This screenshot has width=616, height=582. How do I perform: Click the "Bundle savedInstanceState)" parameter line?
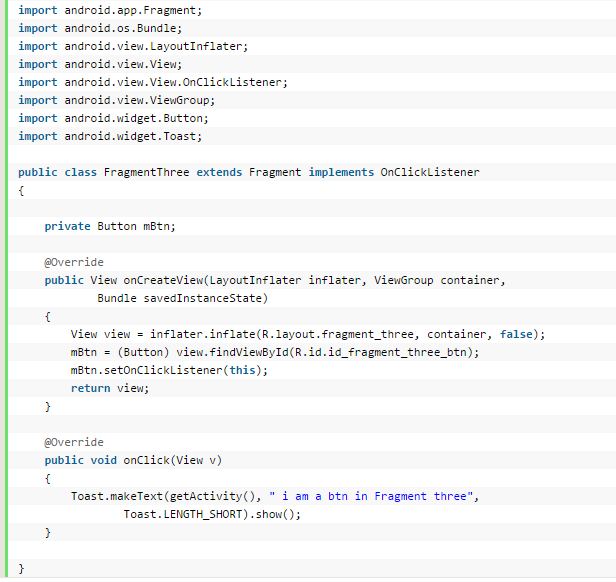183,298
